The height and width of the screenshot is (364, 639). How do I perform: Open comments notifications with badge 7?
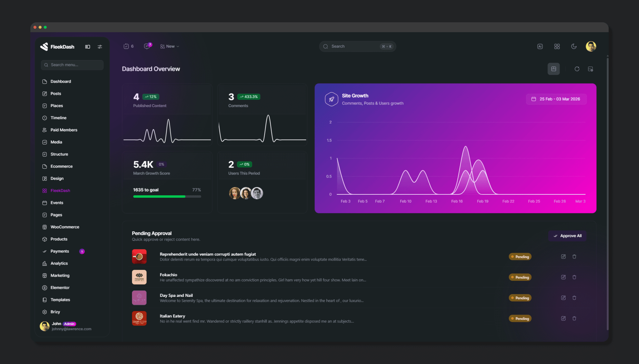pos(148,46)
